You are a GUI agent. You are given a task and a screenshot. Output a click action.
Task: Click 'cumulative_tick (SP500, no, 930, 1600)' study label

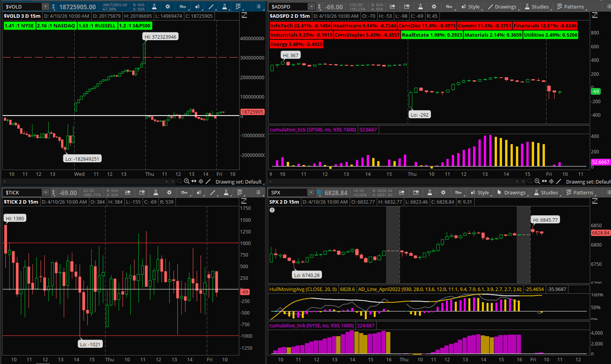pos(313,130)
